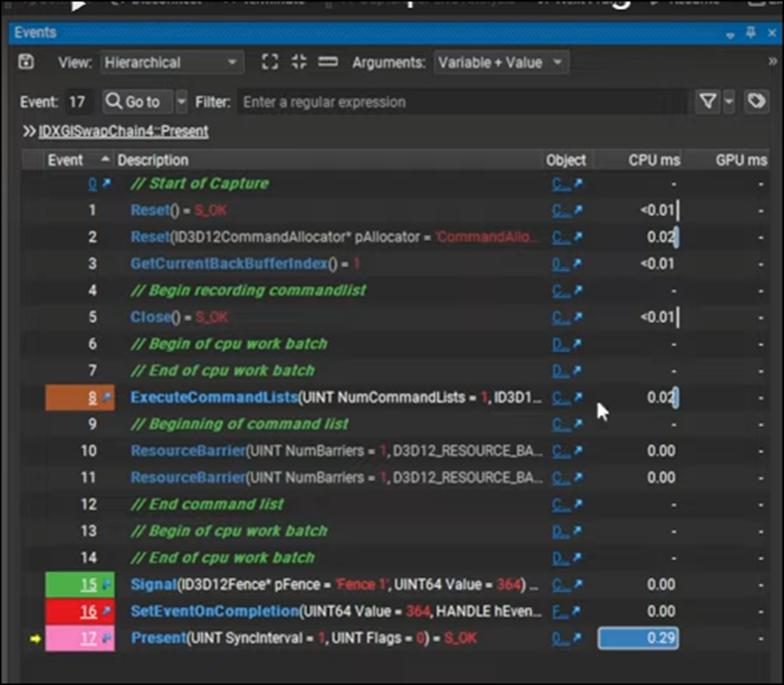Click the expand all icon
This screenshot has width=784, height=685.
(270, 62)
